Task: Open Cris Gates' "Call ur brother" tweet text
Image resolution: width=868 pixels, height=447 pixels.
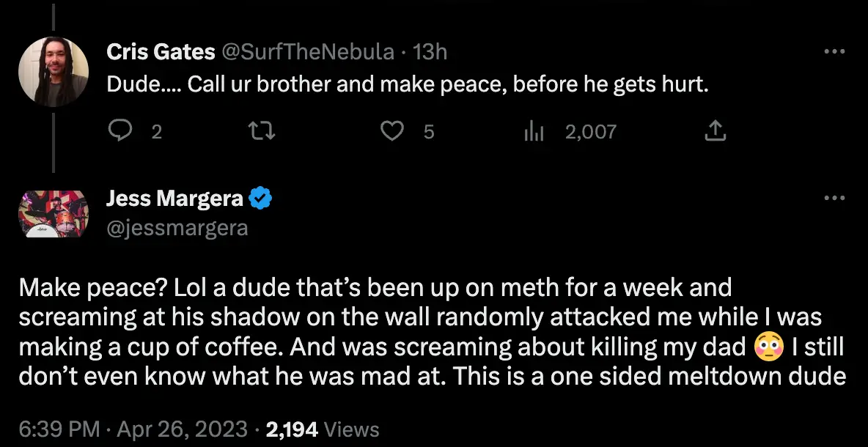Action: click(408, 85)
